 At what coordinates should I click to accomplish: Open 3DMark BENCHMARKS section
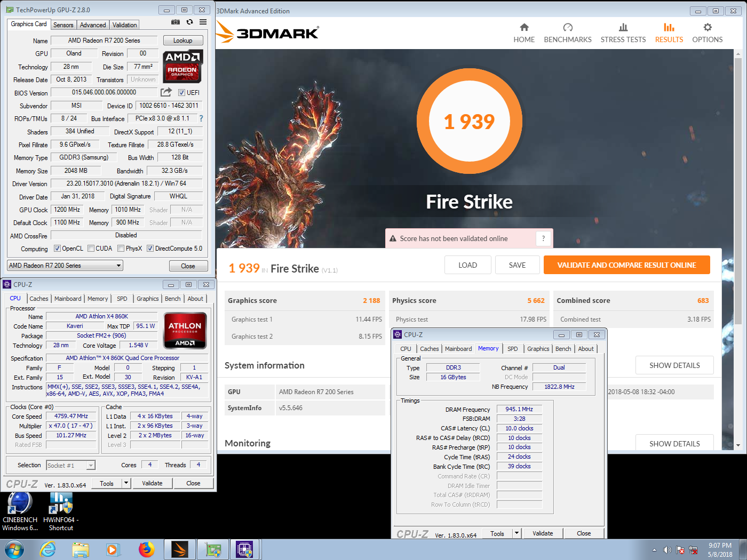[568, 34]
